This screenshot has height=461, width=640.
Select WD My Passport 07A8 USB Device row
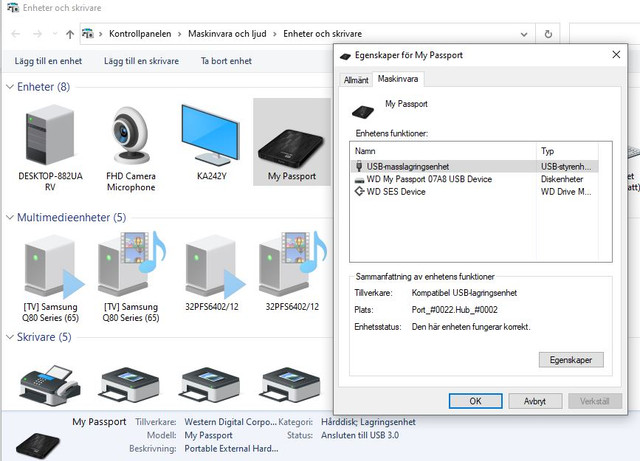(474, 179)
